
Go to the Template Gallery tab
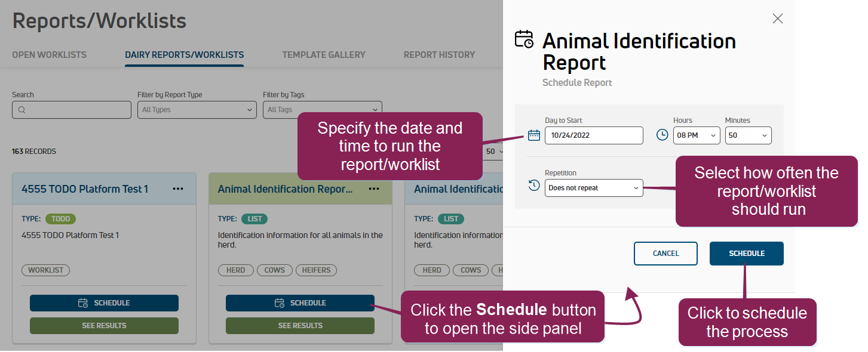pyautogui.click(x=323, y=55)
